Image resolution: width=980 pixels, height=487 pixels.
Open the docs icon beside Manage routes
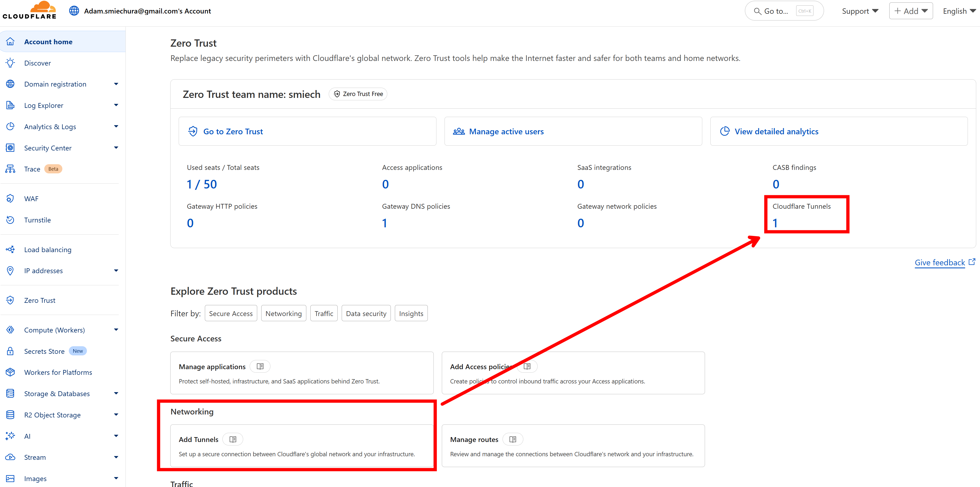coord(513,439)
